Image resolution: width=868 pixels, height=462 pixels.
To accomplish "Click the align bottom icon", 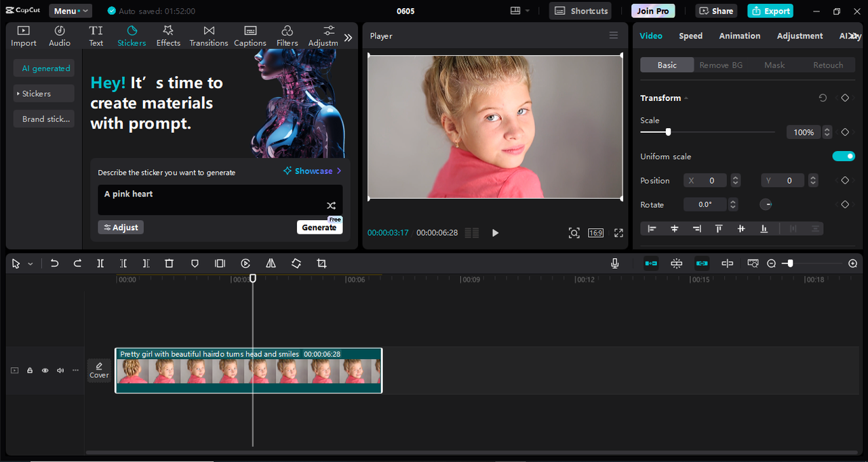I will tap(764, 229).
